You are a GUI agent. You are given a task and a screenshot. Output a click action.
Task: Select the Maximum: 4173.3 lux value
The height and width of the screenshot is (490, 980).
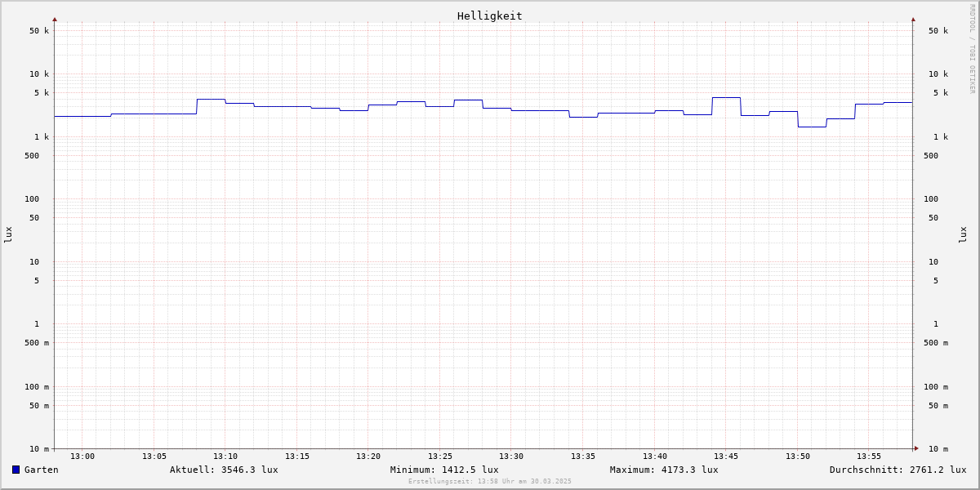click(664, 470)
